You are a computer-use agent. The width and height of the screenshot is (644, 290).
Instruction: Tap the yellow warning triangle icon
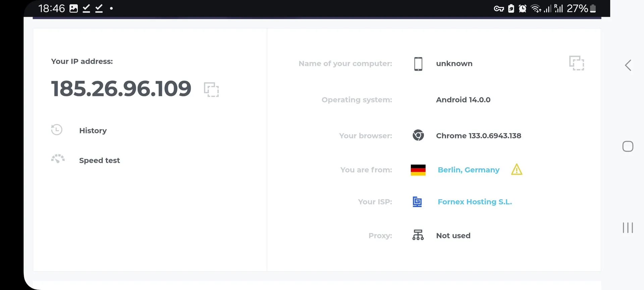coord(517,170)
